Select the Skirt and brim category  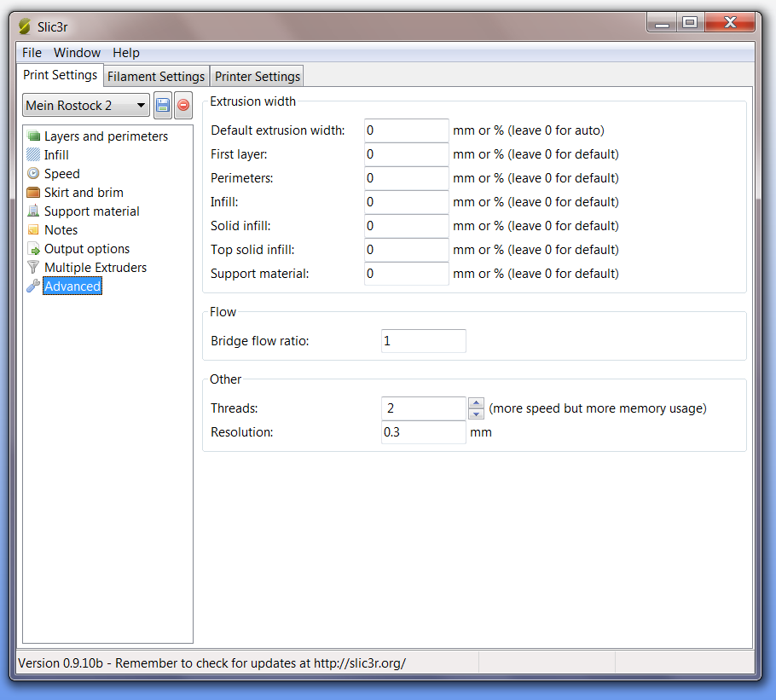pos(82,192)
